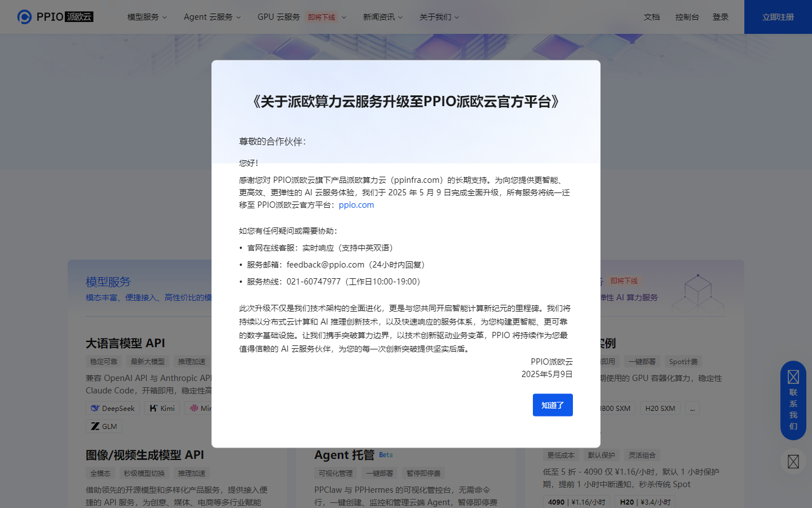Select the H20 SXM GPU tag

(x=660, y=408)
